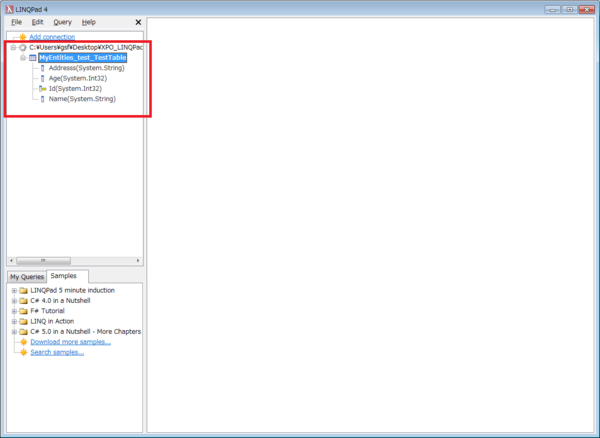
Task: Click the connection gear icon
Action: pyautogui.click(x=23, y=47)
